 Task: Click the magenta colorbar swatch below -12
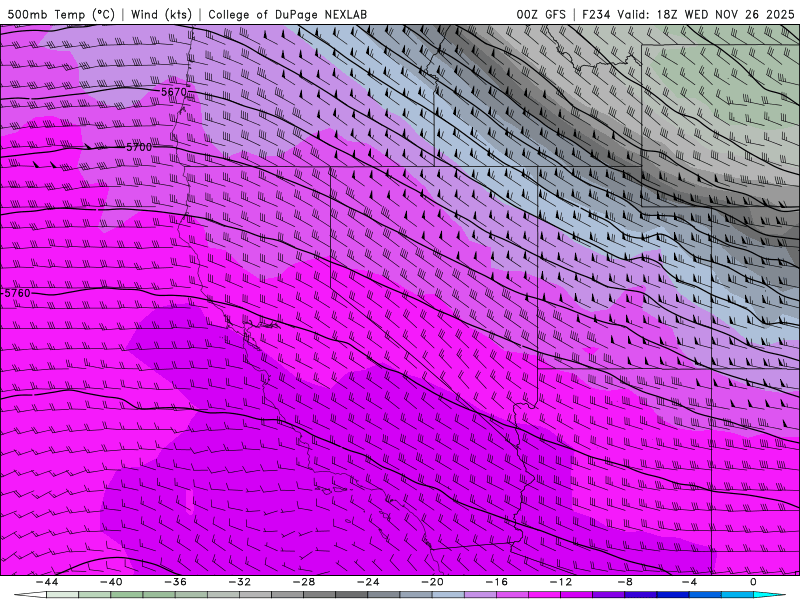coord(545,595)
